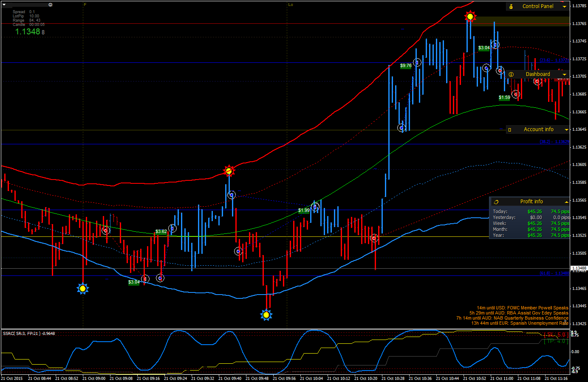The height and width of the screenshot is (382, 588).
Task: Click the Year profit row
Action: coord(531,235)
